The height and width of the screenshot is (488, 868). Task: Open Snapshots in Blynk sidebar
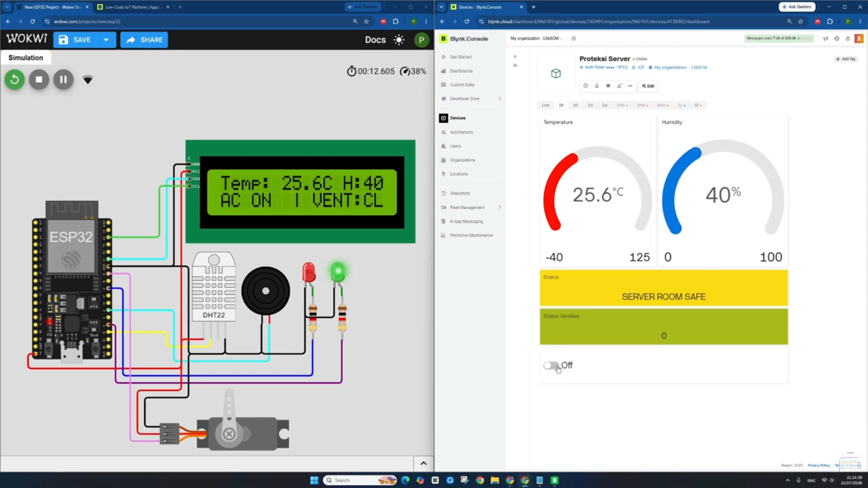tap(459, 193)
